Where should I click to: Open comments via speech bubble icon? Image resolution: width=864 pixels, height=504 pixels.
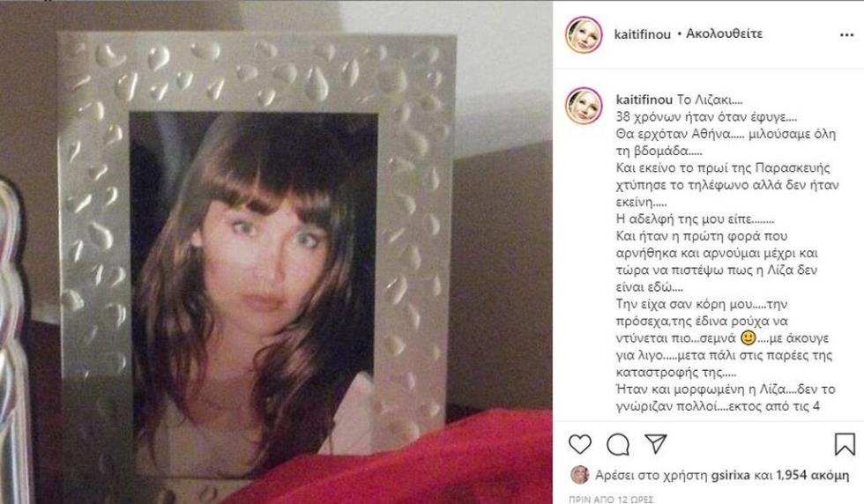[x=618, y=444]
